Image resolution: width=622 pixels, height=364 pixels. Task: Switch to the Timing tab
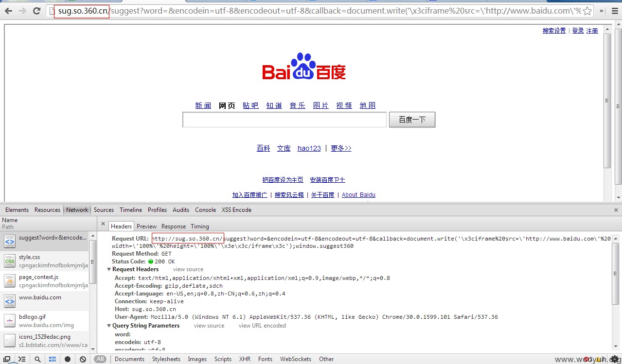tap(200, 226)
